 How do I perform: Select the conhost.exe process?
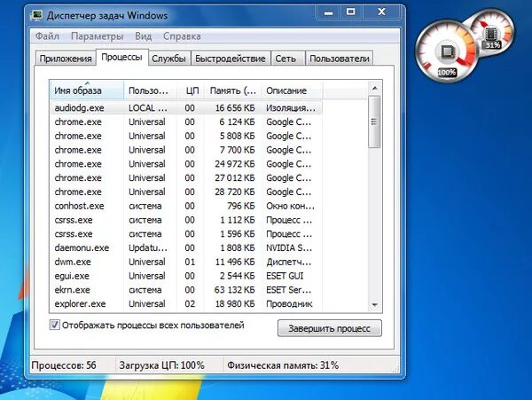click(186, 206)
